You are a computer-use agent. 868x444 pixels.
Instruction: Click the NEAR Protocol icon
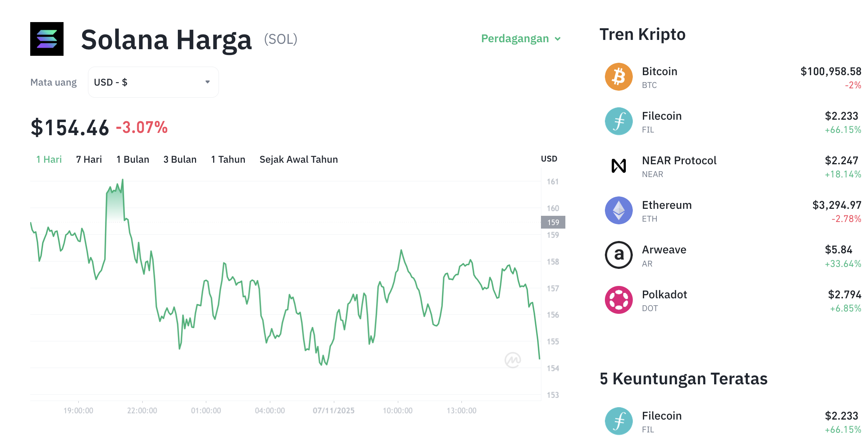tap(619, 166)
